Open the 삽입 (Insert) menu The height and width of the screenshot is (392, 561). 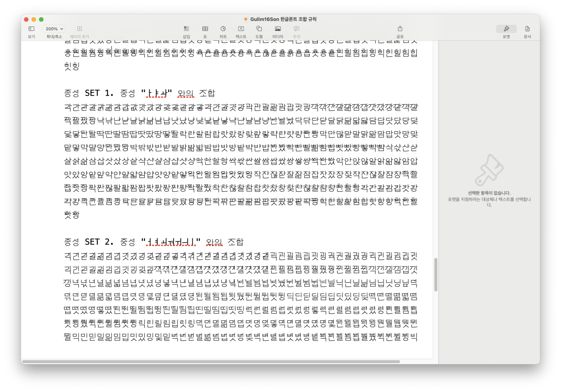[186, 29]
